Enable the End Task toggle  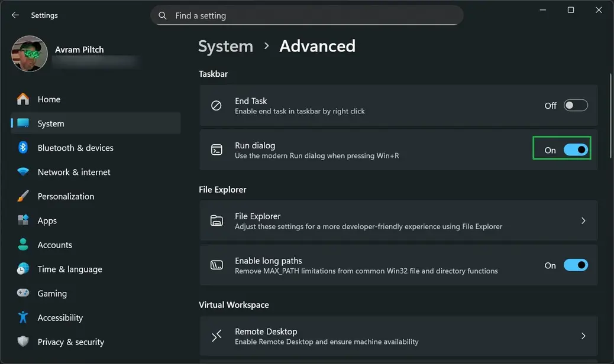574,105
